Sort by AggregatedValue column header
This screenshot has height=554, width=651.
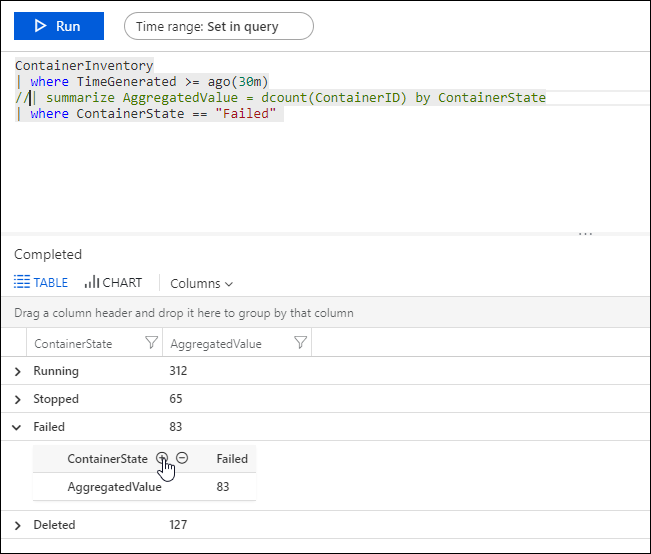[216, 344]
